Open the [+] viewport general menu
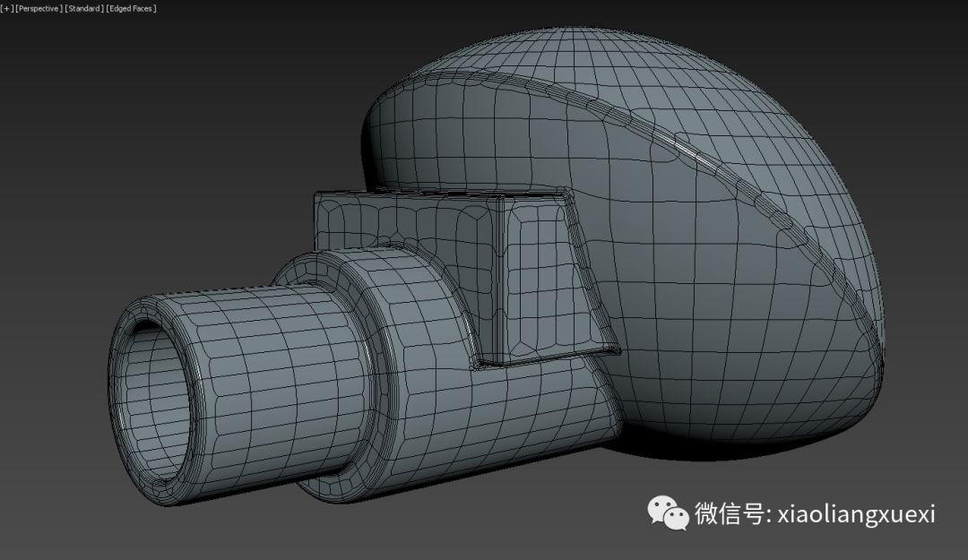The width and height of the screenshot is (968, 560). [x=7, y=9]
